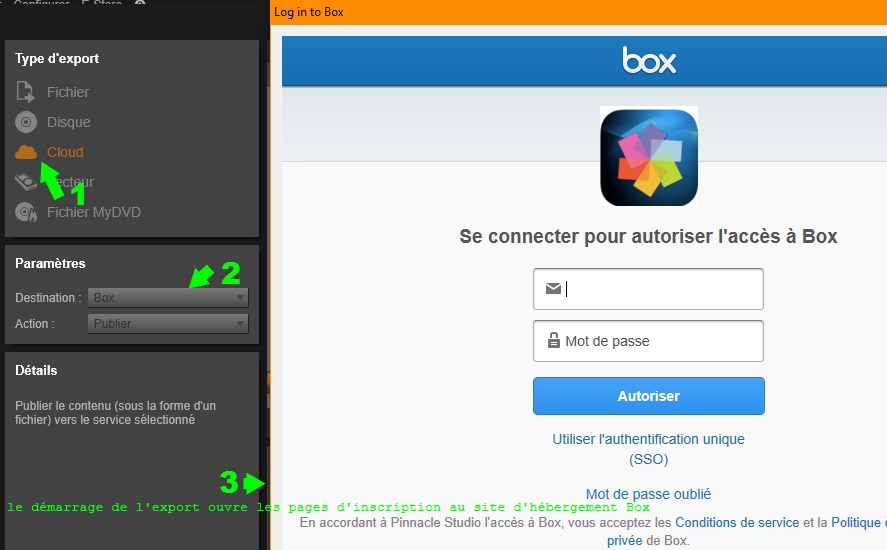Focus the email address input field
Viewport: 887px width, 550px height.
tap(648, 289)
